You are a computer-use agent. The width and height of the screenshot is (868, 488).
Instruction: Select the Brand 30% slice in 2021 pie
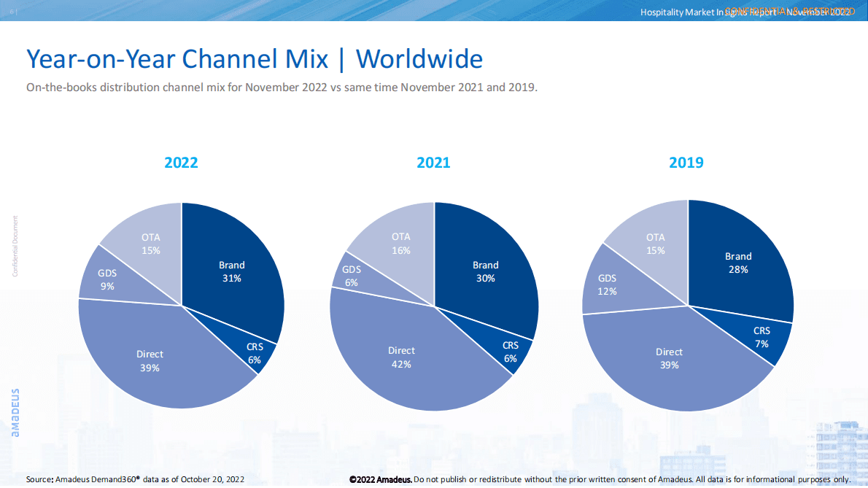(485, 271)
